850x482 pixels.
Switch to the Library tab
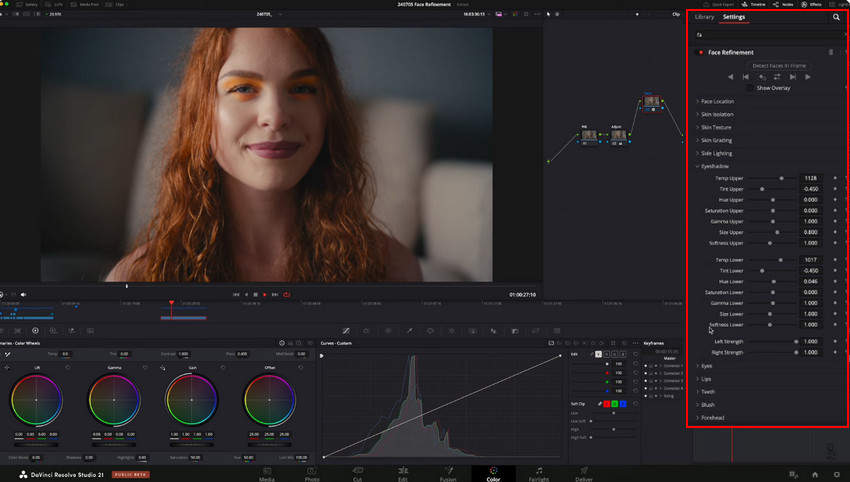pyautogui.click(x=704, y=17)
